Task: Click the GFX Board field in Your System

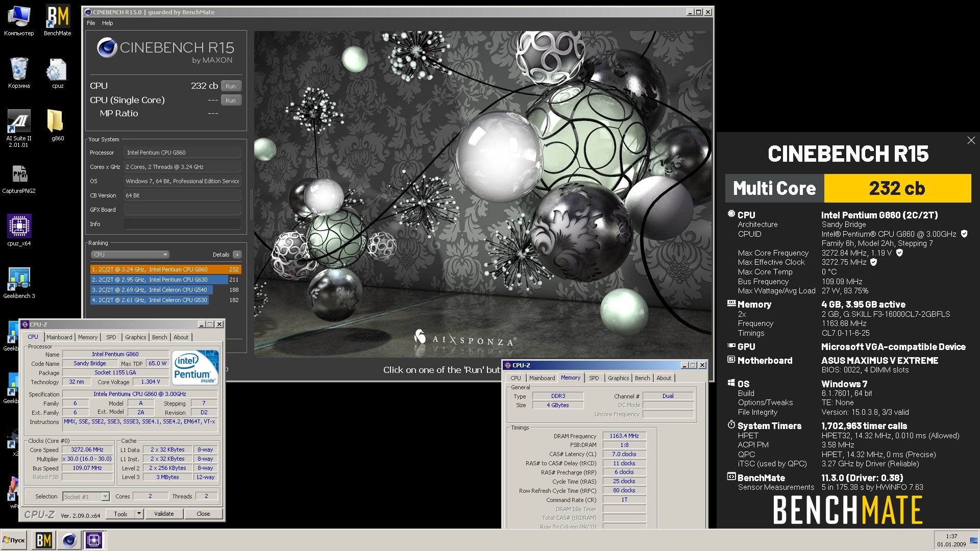Action: (182, 210)
